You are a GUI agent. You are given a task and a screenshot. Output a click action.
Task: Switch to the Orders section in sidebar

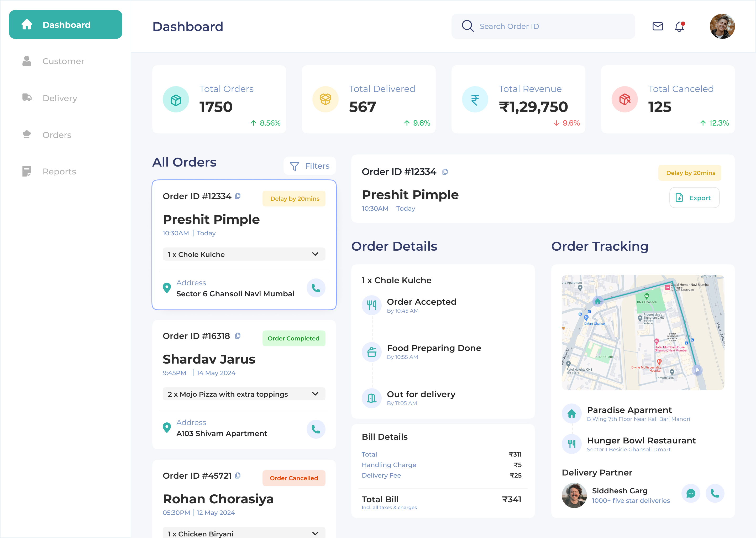[57, 135]
